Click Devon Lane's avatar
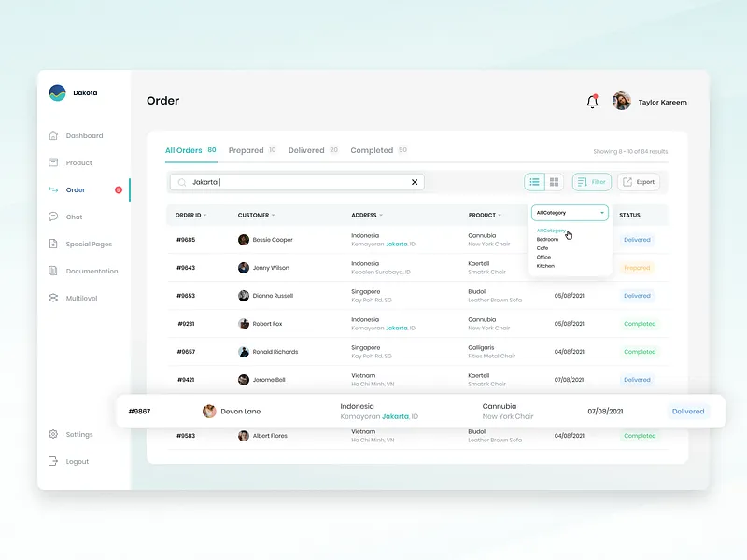 (x=209, y=411)
